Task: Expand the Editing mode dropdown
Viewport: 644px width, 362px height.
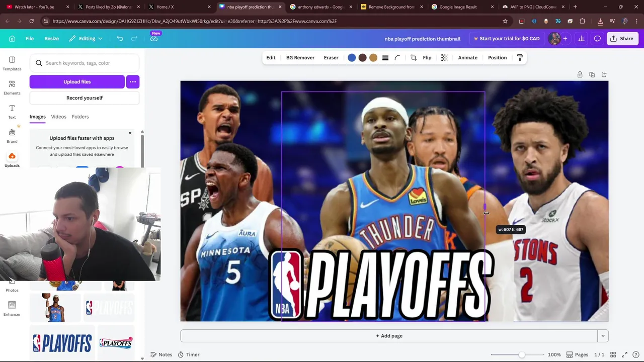Action: (x=86, y=39)
